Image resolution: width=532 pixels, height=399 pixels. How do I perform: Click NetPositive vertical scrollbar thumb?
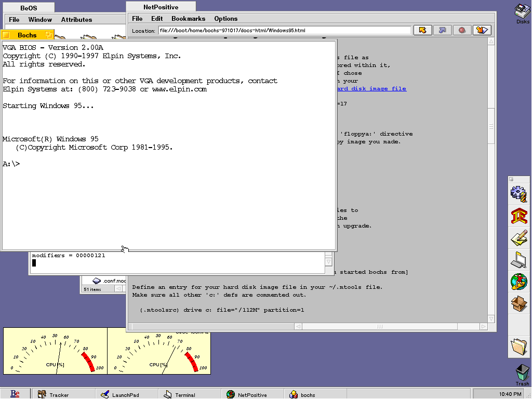click(x=491, y=126)
